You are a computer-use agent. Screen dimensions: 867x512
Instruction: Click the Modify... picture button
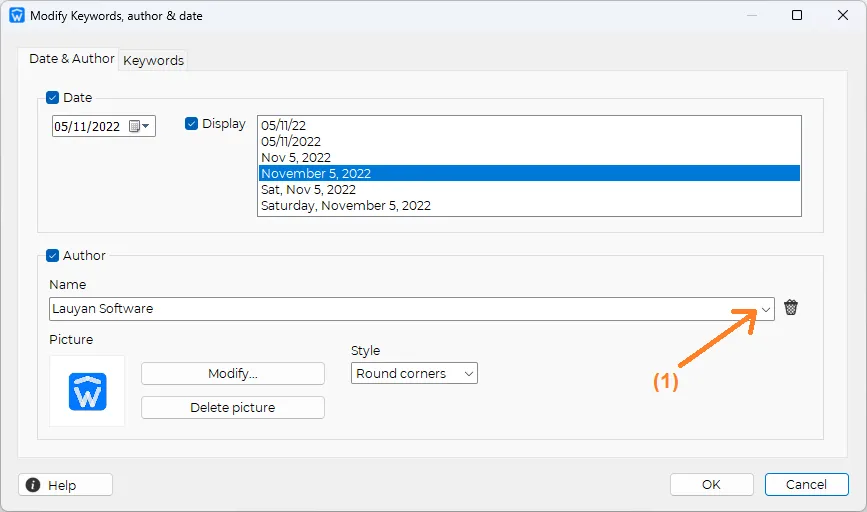(233, 373)
